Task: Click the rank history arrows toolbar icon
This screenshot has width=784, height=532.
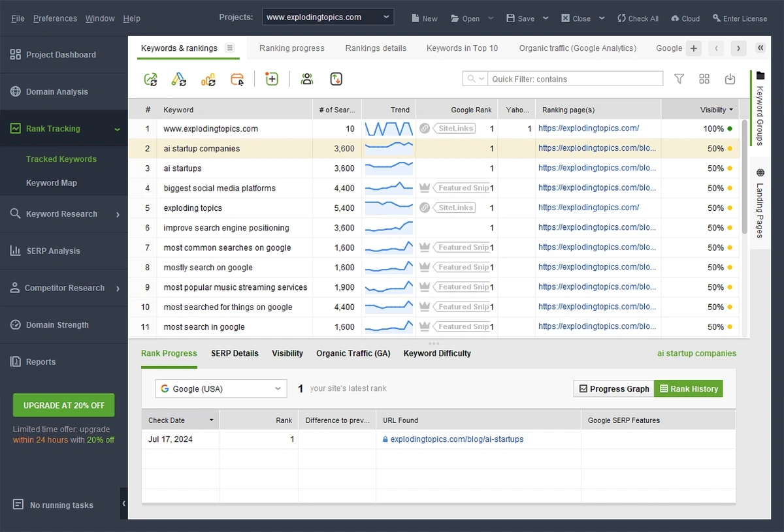Action: click(336, 79)
